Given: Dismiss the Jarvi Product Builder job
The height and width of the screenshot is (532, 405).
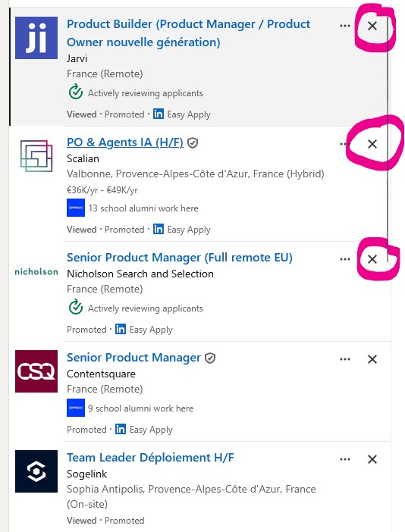Looking at the screenshot, I should coord(372,26).
